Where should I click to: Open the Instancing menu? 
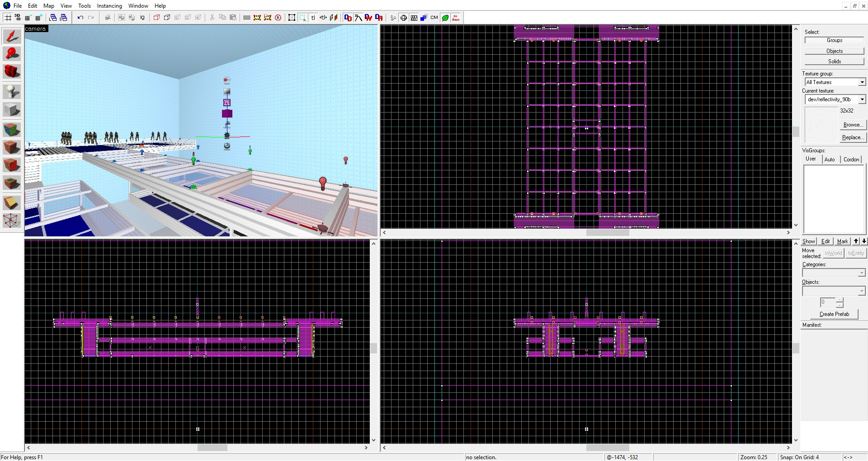coord(109,6)
